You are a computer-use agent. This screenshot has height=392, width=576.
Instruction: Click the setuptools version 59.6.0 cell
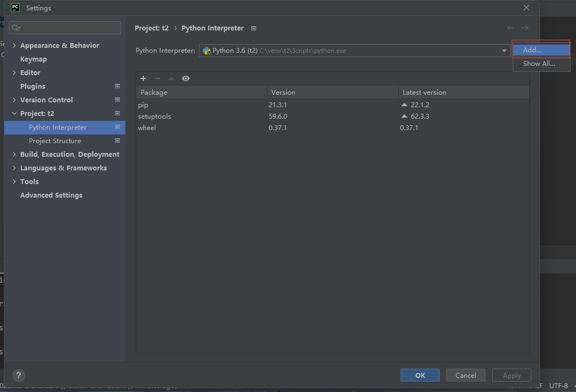[x=278, y=117]
